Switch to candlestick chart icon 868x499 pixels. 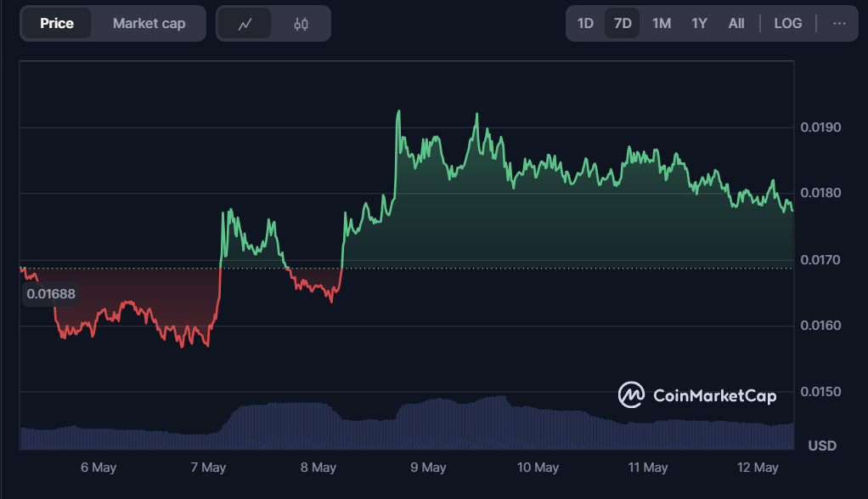pos(301,24)
